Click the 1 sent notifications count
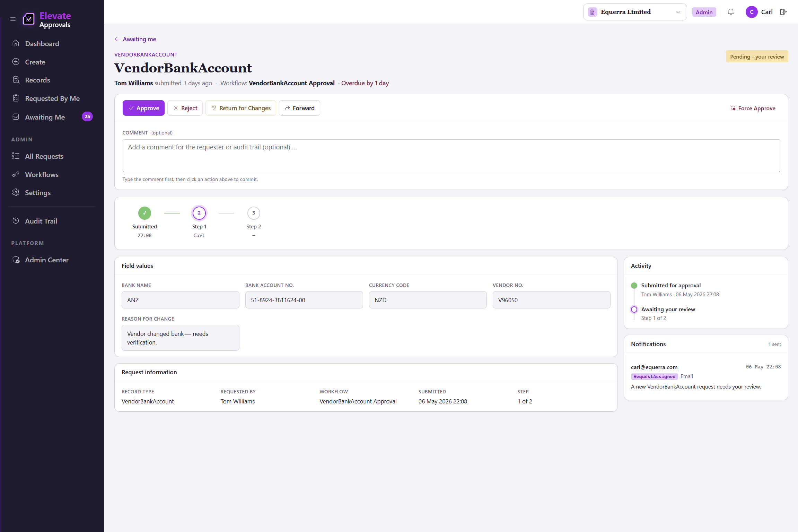Image resolution: width=798 pixels, height=532 pixels. point(775,344)
